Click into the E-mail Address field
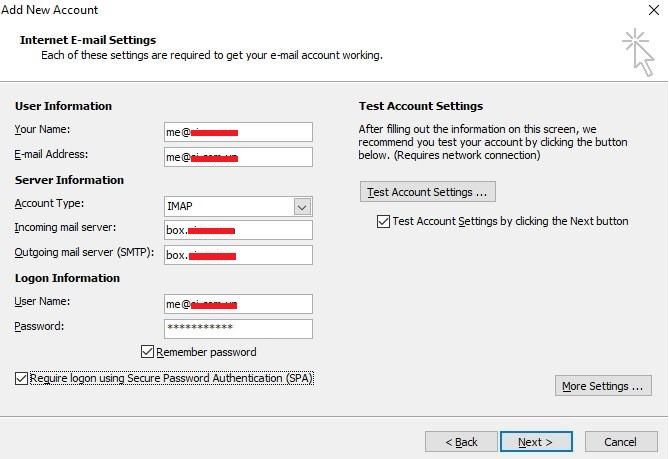669x459 pixels. [x=238, y=157]
